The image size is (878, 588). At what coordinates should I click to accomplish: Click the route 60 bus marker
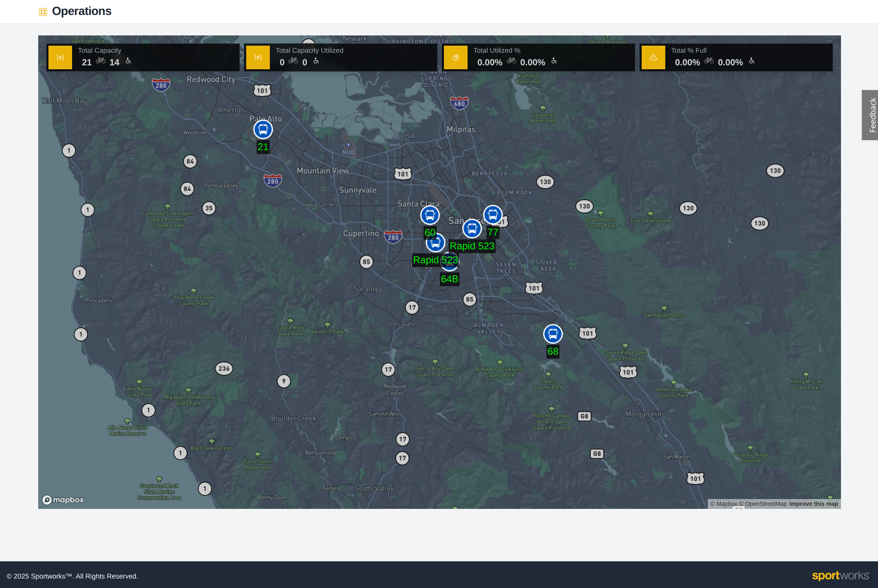coord(430,215)
